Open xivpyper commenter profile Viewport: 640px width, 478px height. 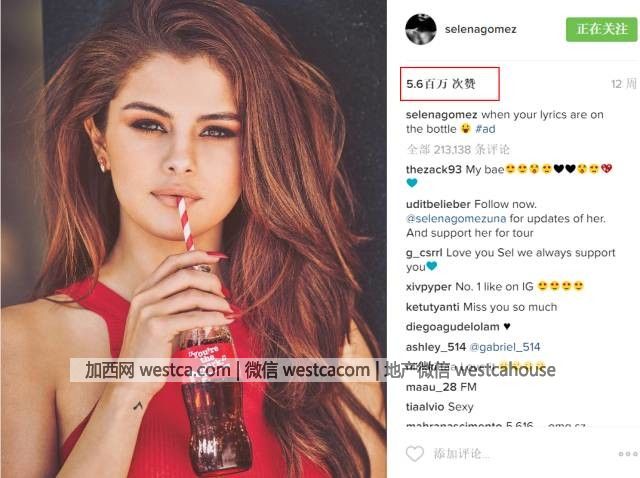click(429, 287)
